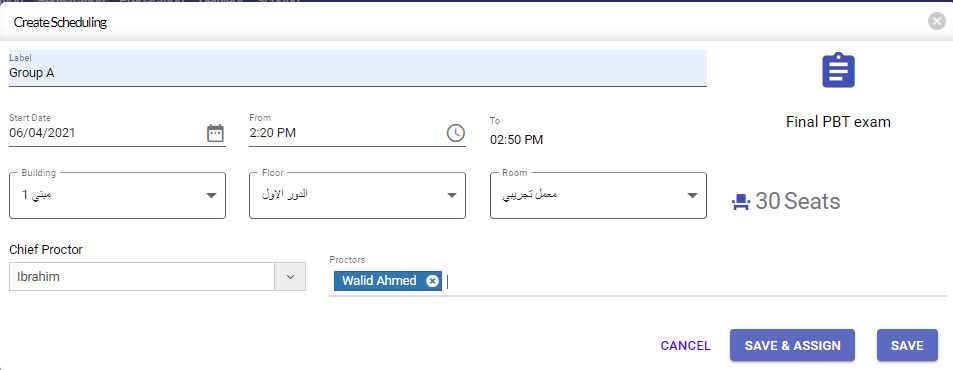Screen dimensions: 953x370
Task: Select the Chief Proctor field showing Ibrahim
Action: [x=142, y=277]
